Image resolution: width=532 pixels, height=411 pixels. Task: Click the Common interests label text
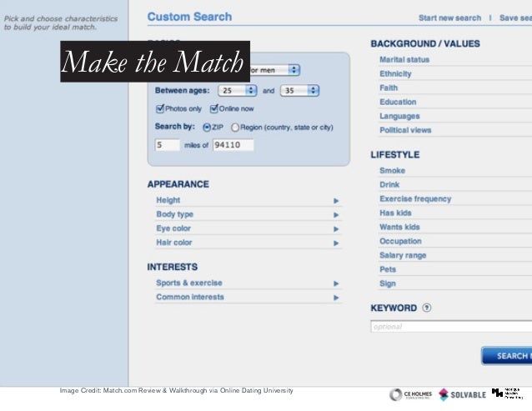pyautogui.click(x=189, y=297)
